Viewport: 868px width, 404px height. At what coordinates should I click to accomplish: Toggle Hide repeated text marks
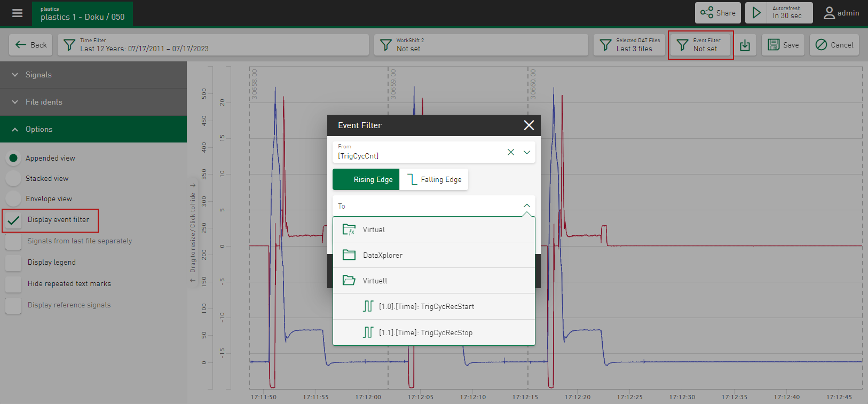(14, 284)
